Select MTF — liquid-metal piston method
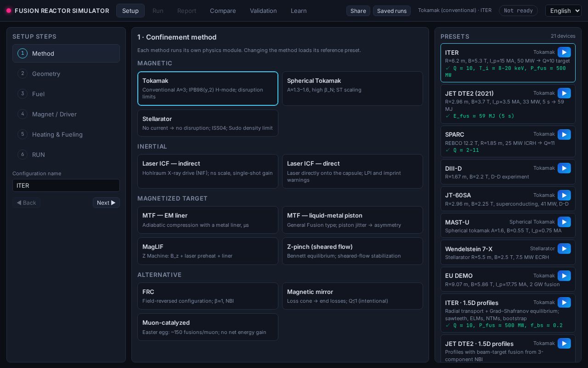588x368 pixels. click(352, 220)
